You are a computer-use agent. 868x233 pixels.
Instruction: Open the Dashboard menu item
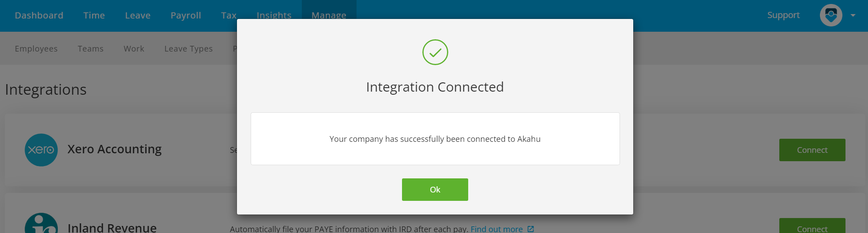point(39,15)
